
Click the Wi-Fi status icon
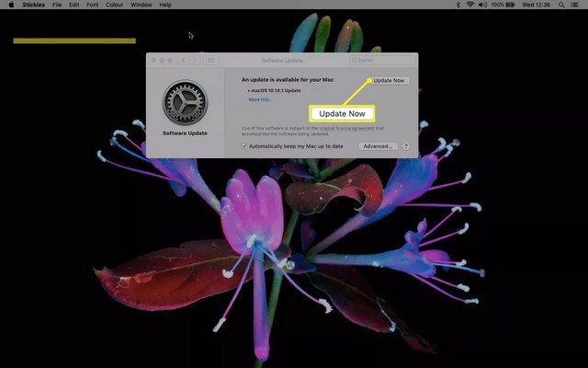point(470,5)
